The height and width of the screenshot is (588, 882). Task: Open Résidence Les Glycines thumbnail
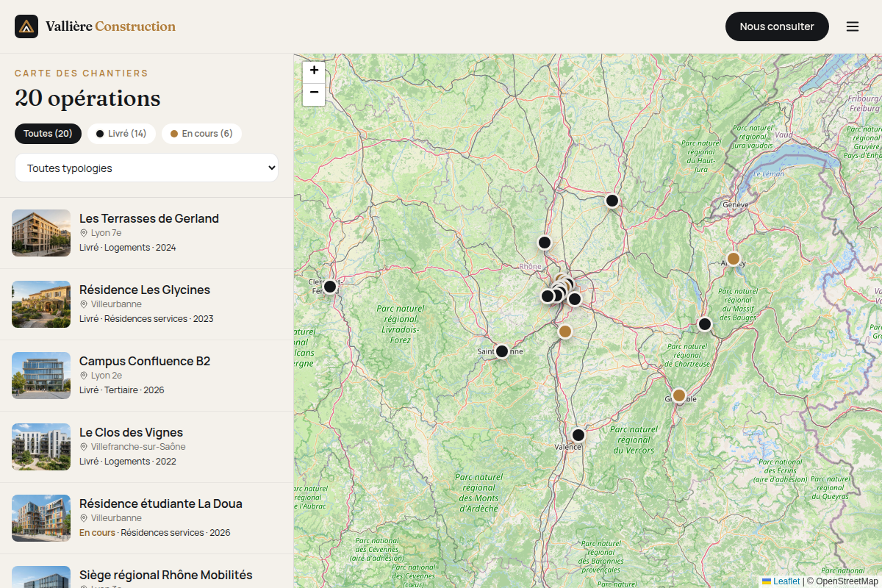tap(41, 304)
